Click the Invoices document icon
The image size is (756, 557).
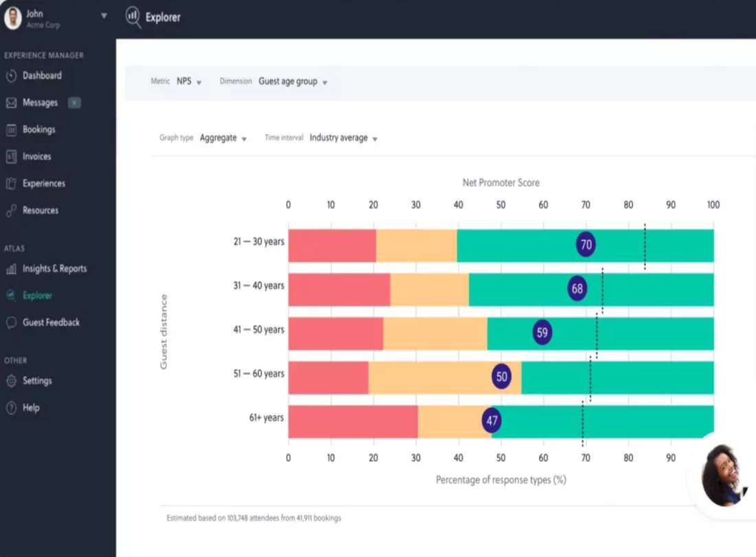(11, 157)
